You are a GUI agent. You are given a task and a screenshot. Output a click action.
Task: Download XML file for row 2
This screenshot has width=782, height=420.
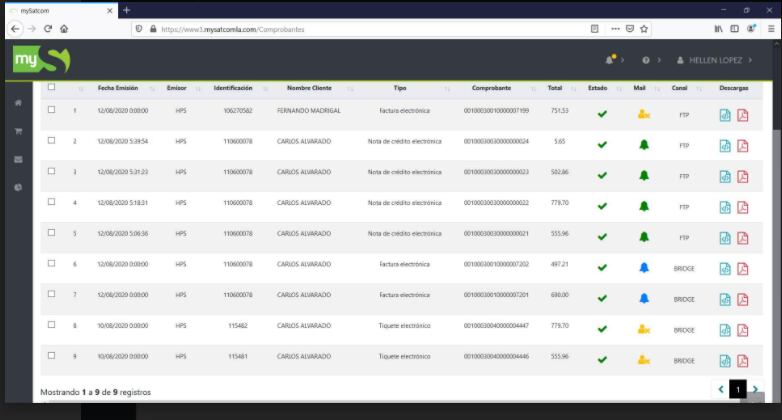(726, 145)
